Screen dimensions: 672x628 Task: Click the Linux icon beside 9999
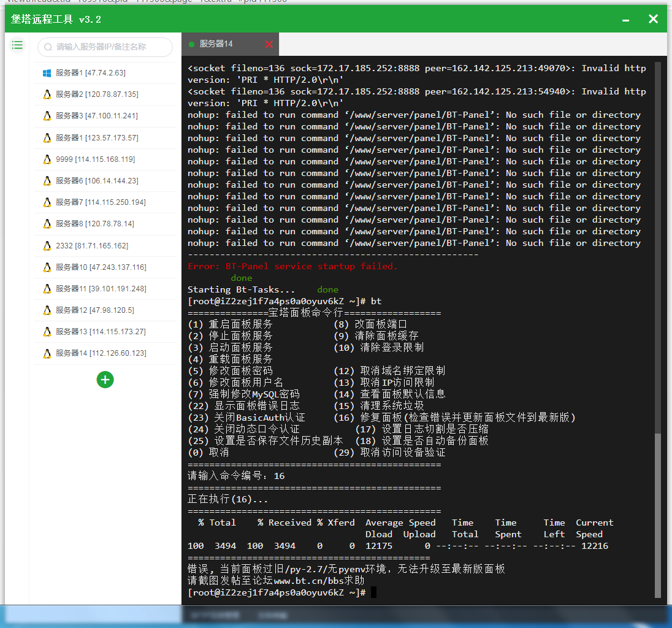click(47, 159)
